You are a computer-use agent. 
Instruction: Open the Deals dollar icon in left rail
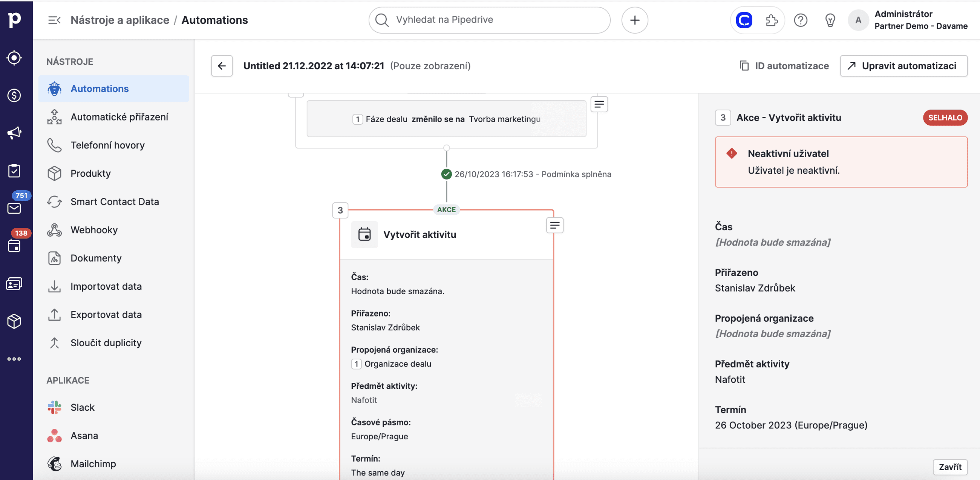(x=14, y=95)
